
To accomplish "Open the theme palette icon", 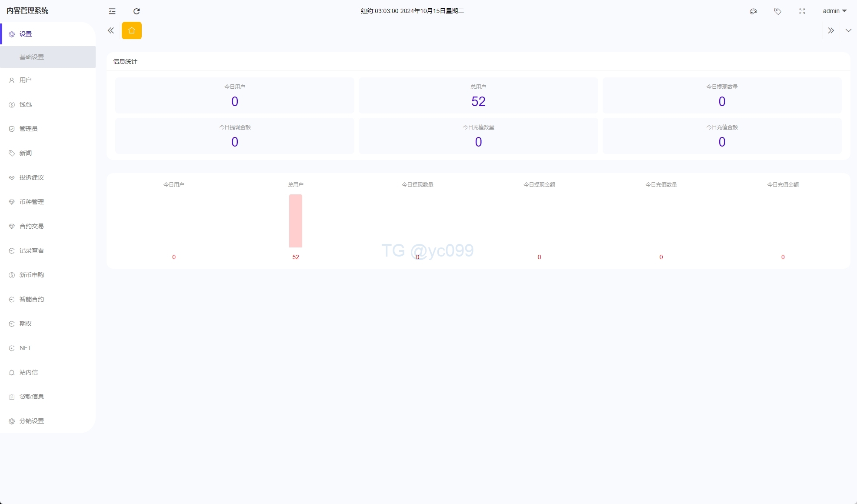I will click(x=754, y=11).
